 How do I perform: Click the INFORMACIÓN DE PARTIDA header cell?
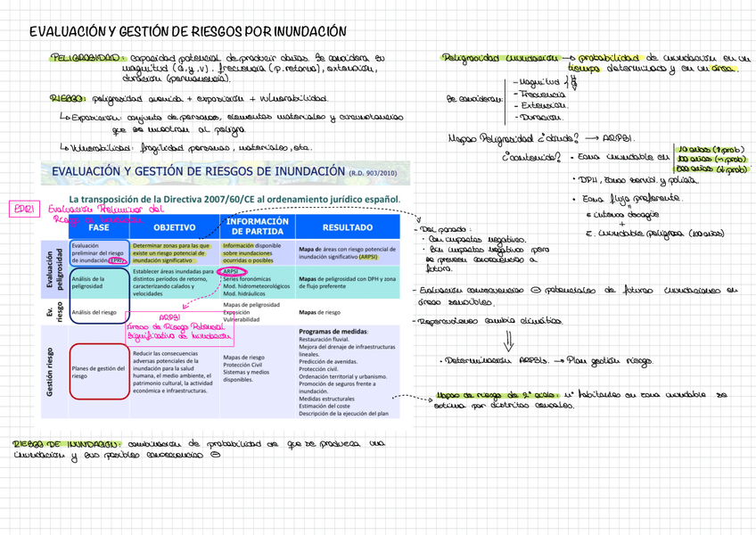coord(257,226)
